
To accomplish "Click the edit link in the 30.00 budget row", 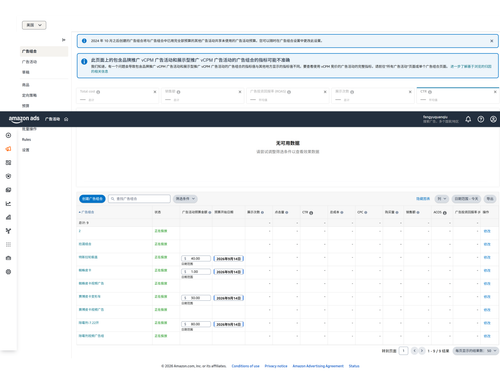I will pyautogui.click(x=487, y=297).
